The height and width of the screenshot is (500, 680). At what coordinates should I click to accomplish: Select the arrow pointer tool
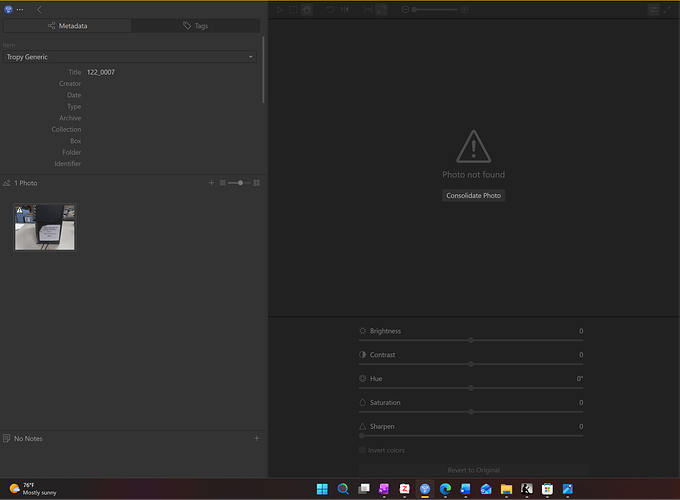coord(280,10)
